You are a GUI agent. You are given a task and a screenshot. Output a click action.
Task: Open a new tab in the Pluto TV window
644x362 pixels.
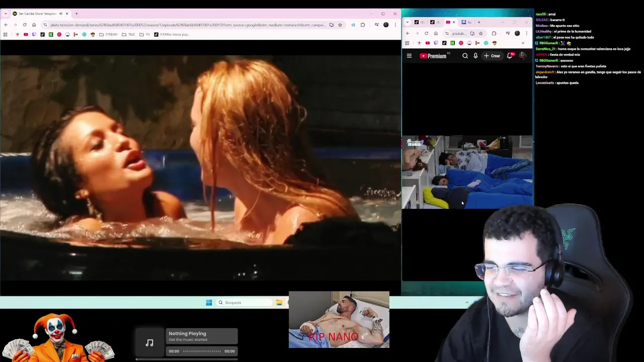pos(76,14)
